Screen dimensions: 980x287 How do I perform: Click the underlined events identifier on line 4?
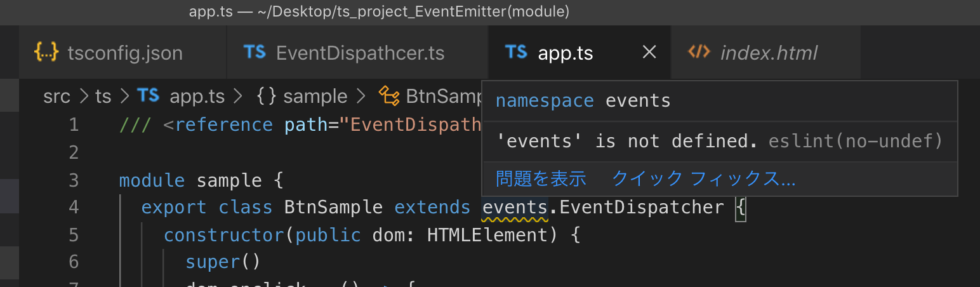click(x=514, y=207)
